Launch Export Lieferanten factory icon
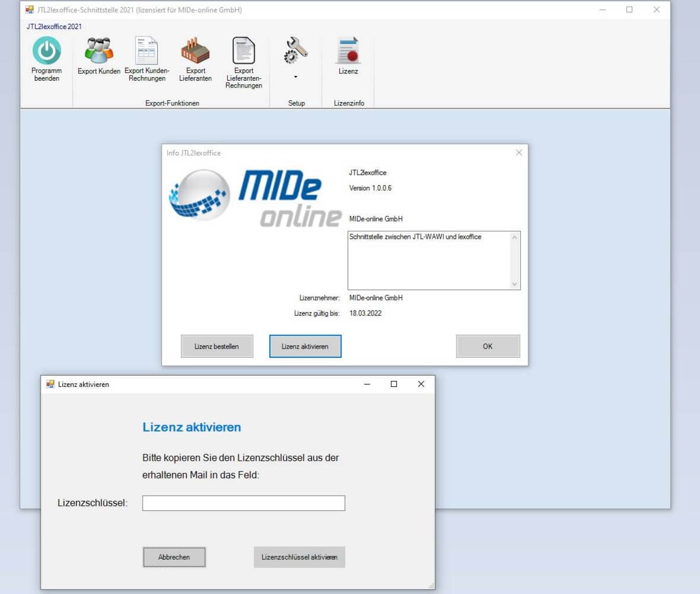Viewport: 700px width, 594px height. pos(195,50)
